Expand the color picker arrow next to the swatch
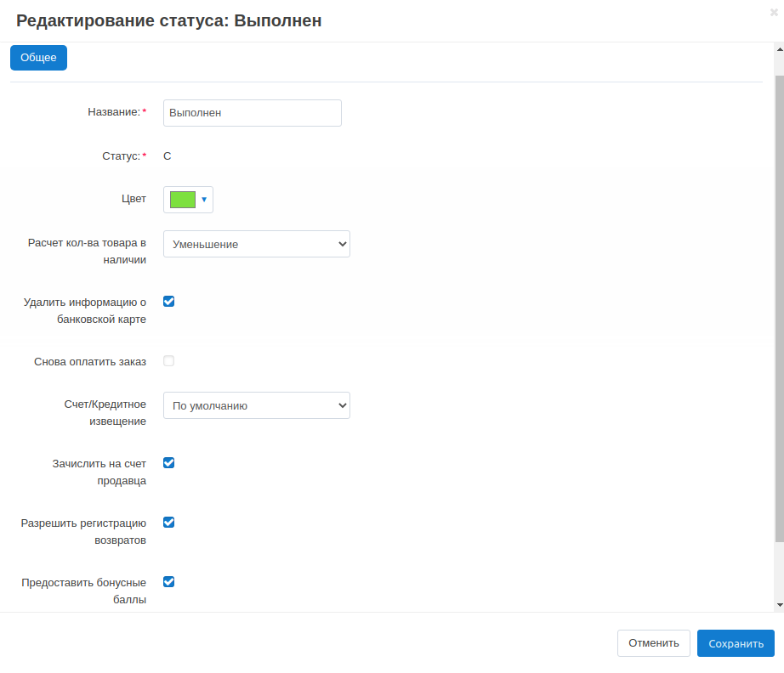Screen dimensions: 784x673 tap(204, 200)
